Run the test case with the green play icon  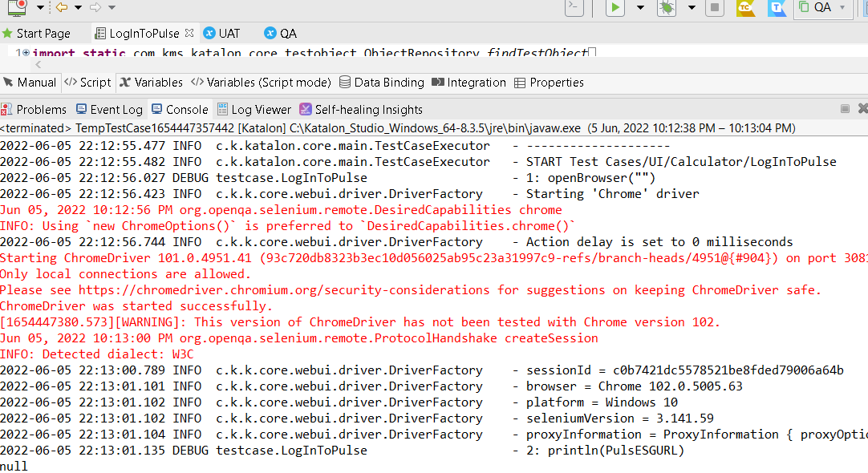613,9
